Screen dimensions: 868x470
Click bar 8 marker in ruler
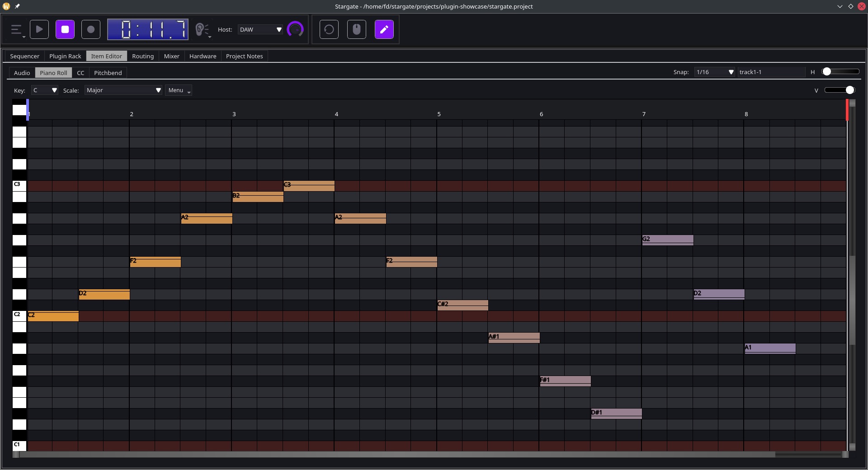tap(746, 114)
